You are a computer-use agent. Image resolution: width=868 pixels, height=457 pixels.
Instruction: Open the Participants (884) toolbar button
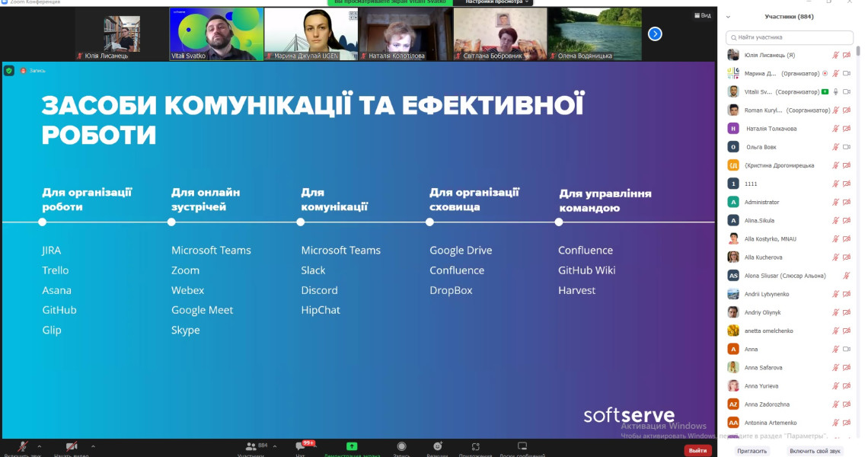251,446
